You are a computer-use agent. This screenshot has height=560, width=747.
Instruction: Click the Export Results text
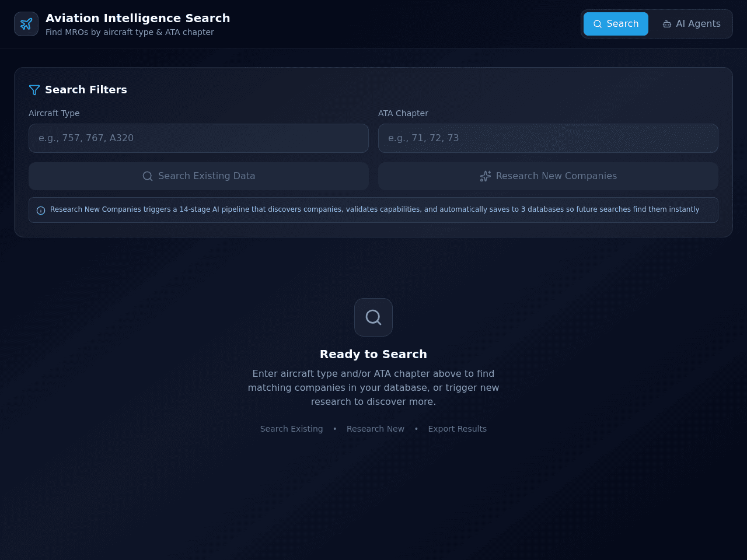click(x=457, y=429)
